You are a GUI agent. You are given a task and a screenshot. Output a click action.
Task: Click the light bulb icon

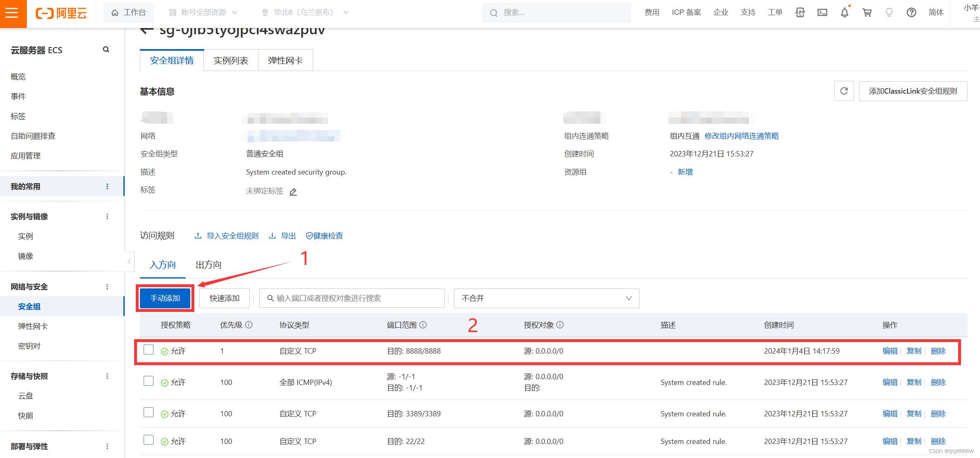coord(889,13)
